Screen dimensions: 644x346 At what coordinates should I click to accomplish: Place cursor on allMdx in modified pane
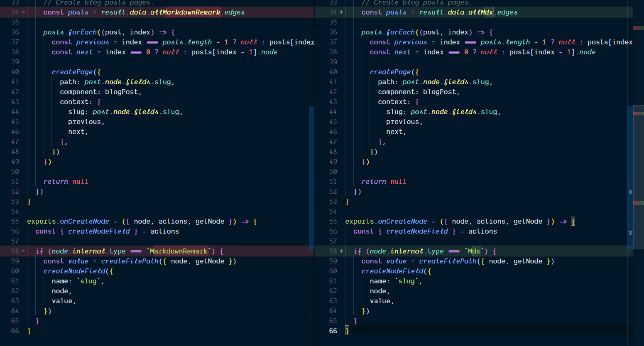[x=480, y=12]
